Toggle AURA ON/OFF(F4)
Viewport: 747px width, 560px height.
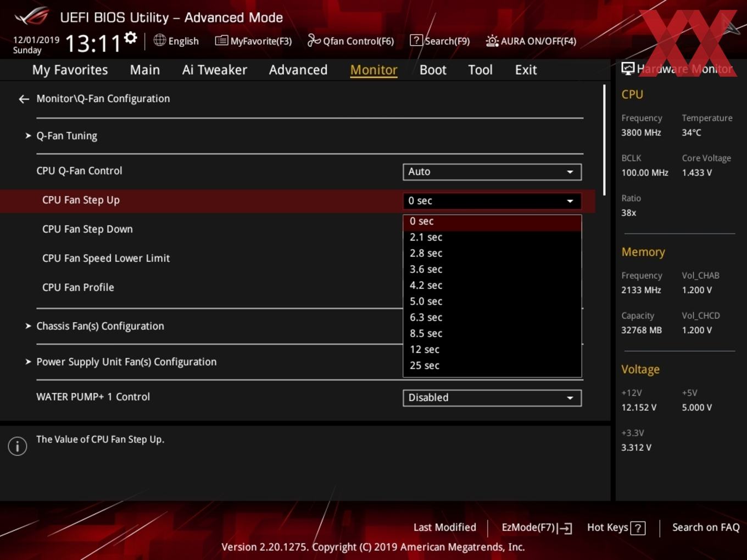coord(531,41)
